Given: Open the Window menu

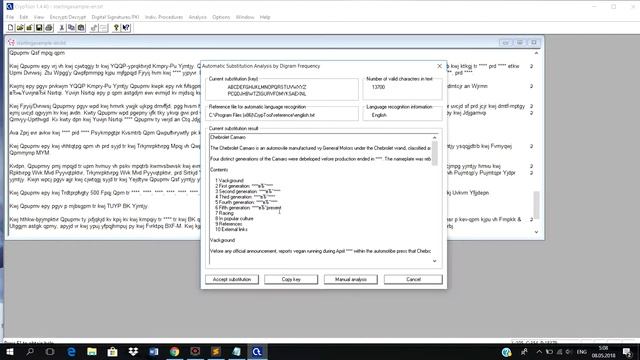Looking at the screenshot, I should (x=245, y=17).
